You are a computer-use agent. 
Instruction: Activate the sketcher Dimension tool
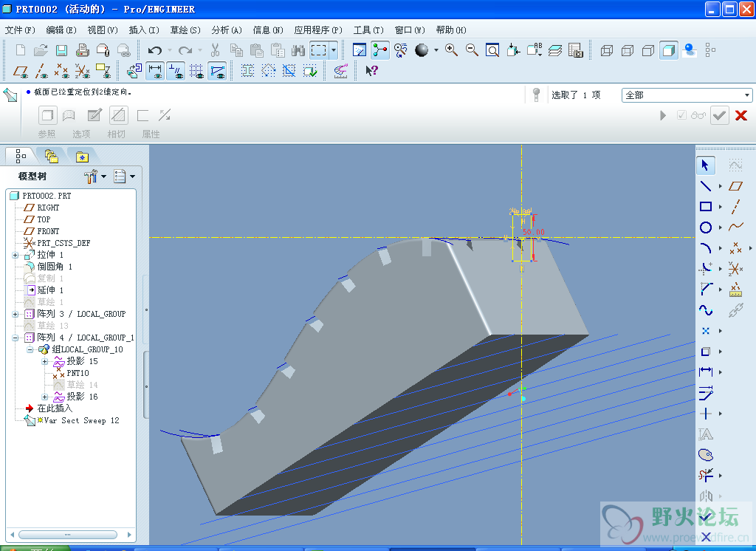(705, 372)
